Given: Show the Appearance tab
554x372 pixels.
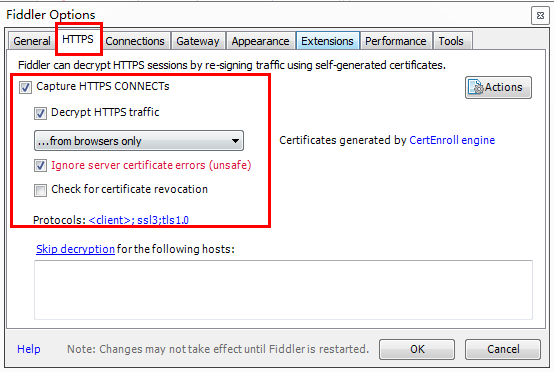Looking at the screenshot, I should [x=260, y=41].
